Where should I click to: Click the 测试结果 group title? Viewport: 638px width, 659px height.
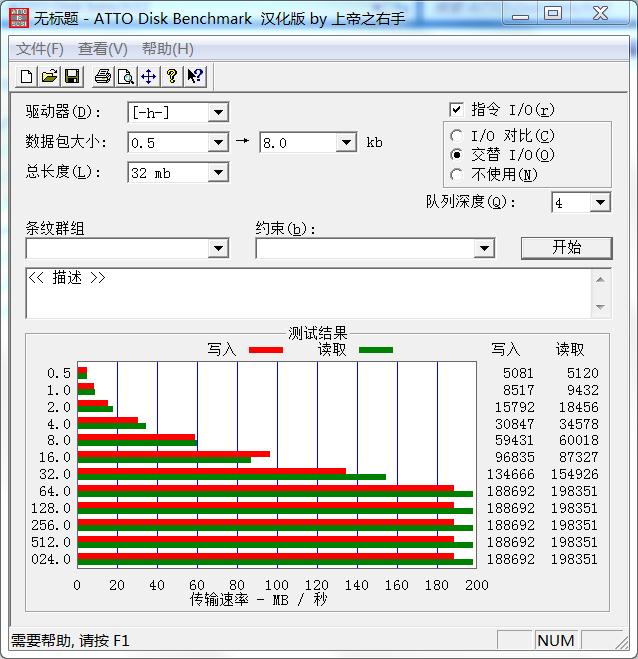(x=318, y=333)
